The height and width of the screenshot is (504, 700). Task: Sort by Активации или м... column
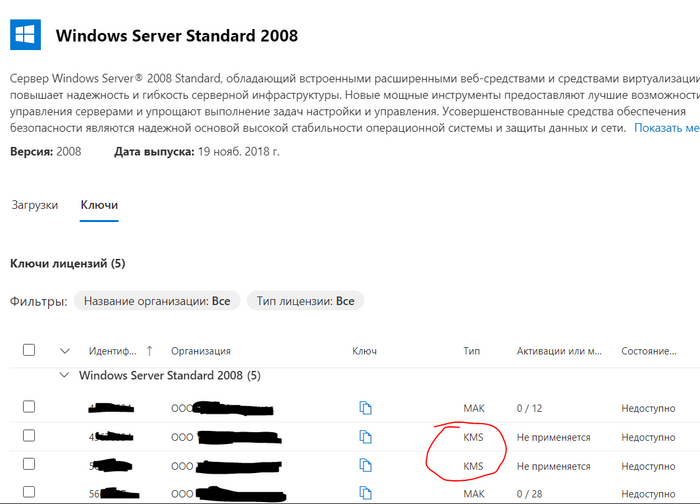(559, 351)
